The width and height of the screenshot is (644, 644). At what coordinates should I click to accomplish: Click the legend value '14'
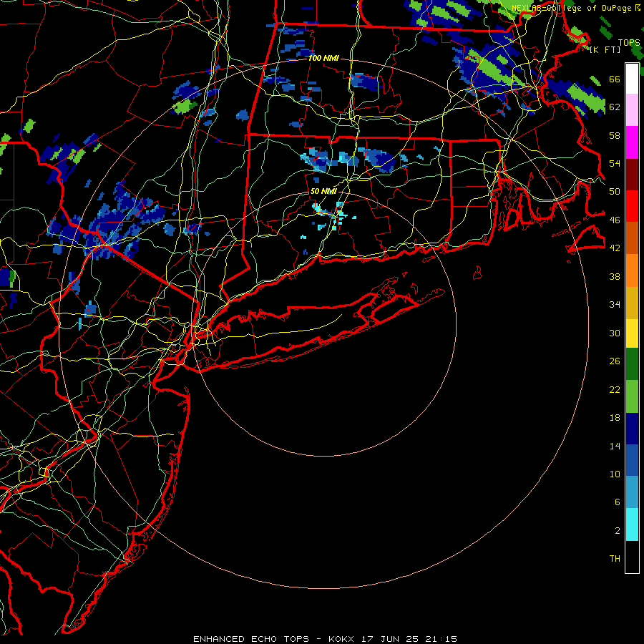point(615,446)
